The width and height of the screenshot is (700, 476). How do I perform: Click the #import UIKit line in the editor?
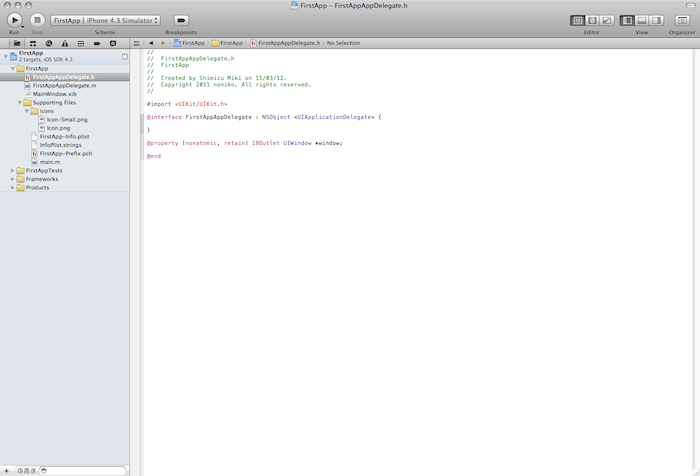(187, 104)
